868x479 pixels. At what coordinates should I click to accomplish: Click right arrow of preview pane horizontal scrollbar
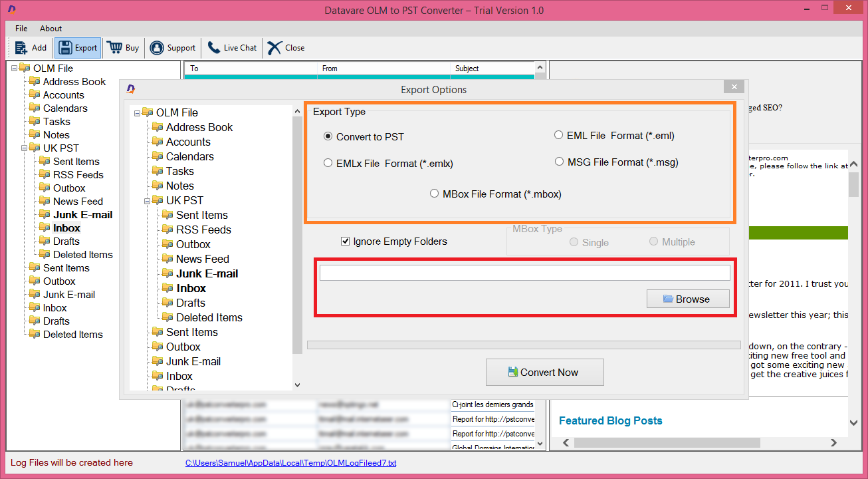click(x=833, y=442)
